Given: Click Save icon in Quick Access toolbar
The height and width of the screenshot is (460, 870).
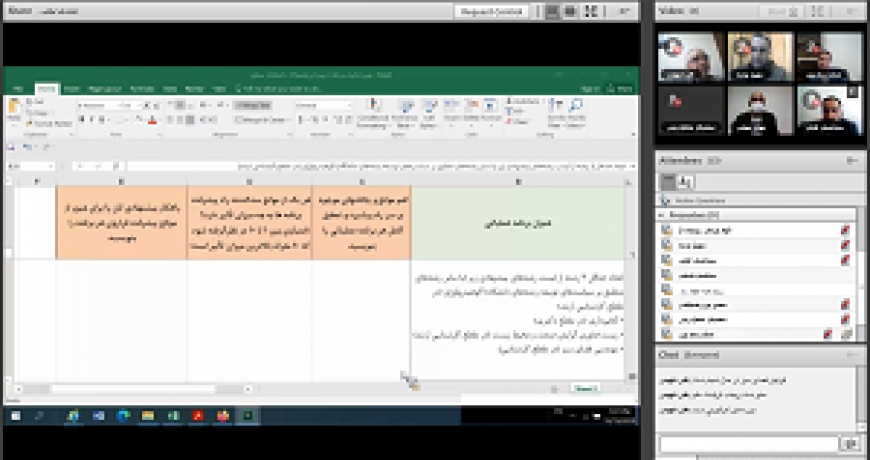Looking at the screenshot, I should (x=11, y=146).
